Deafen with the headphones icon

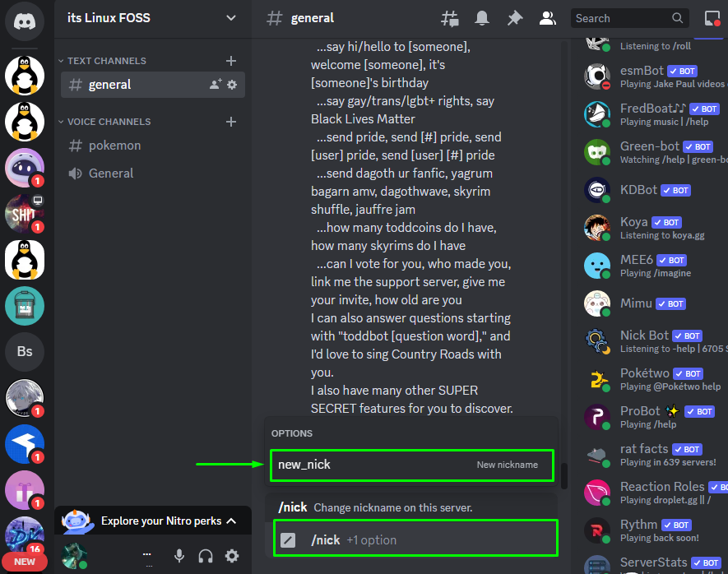205,555
